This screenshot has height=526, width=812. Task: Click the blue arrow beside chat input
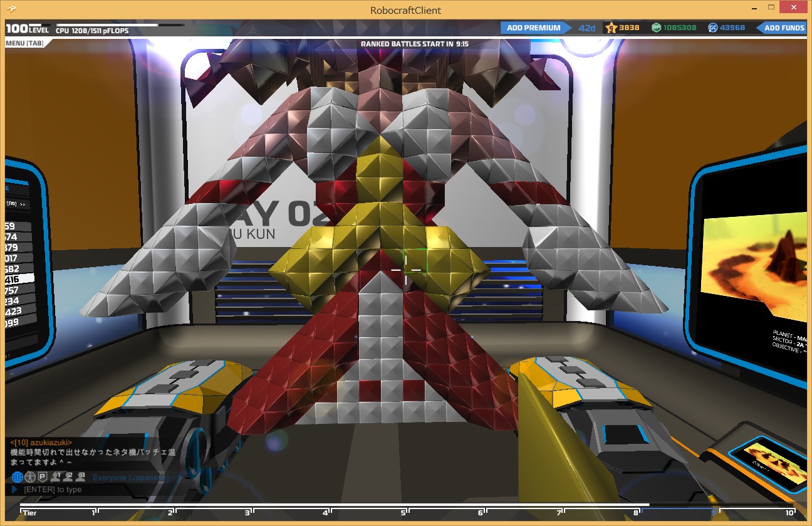point(14,490)
